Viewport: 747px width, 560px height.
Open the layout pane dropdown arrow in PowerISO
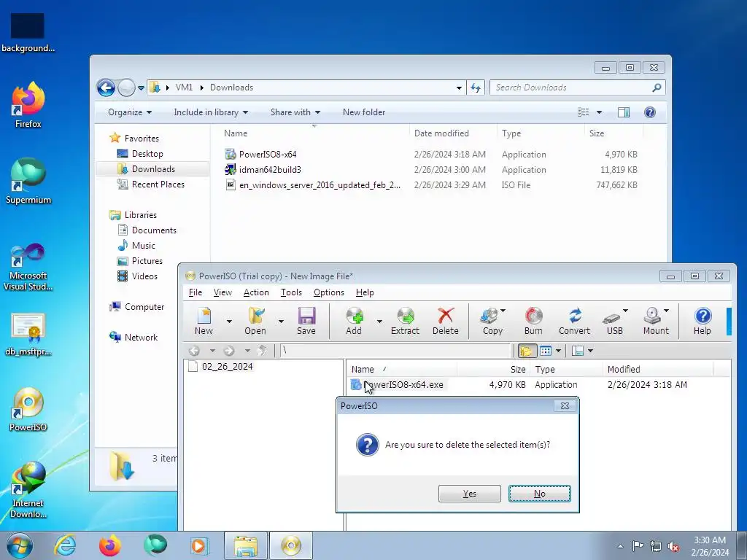pos(590,351)
